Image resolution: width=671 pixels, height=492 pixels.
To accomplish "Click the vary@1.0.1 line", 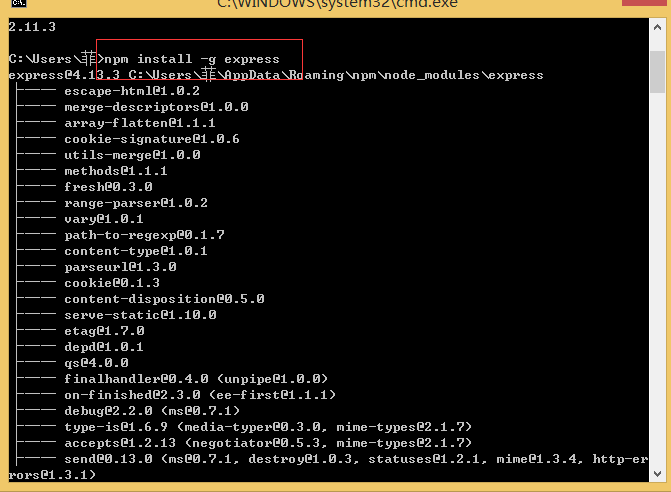I will (x=104, y=219).
